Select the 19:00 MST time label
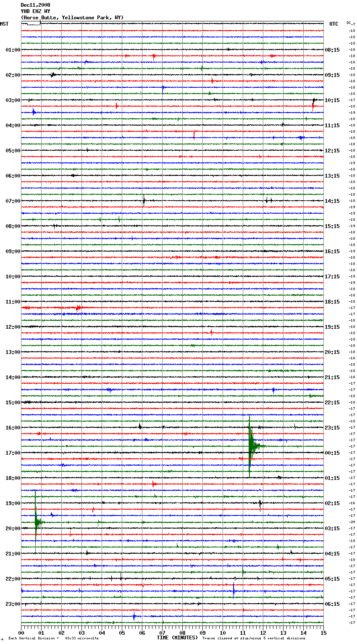The height and width of the screenshot is (644, 357). [x=13, y=503]
